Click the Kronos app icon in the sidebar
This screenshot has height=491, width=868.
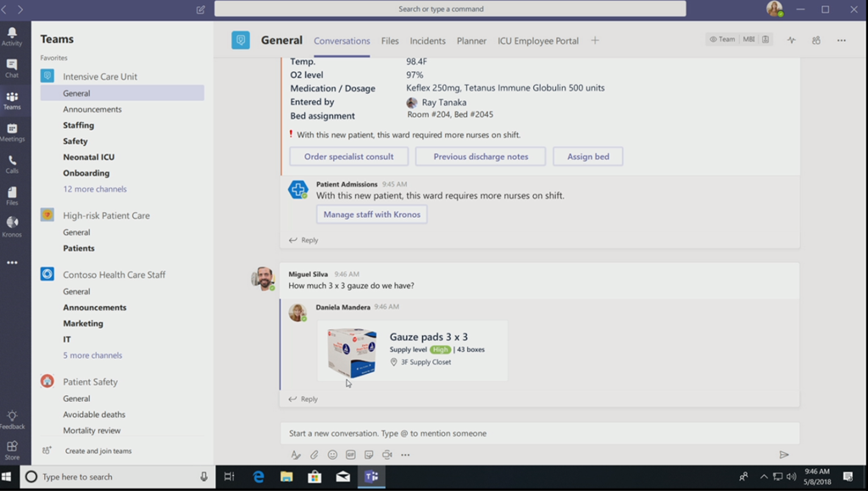pyautogui.click(x=12, y=226)
